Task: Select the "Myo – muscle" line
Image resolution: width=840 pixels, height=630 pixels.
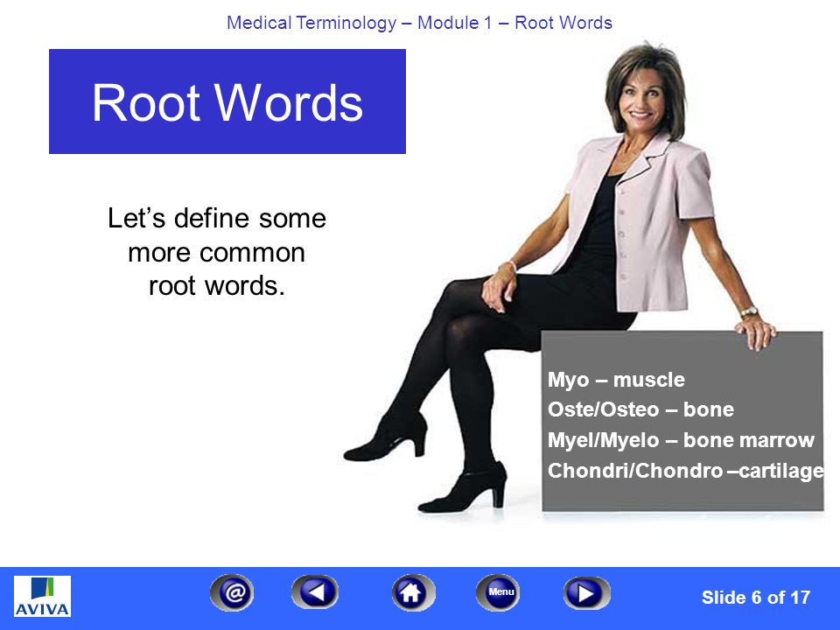Action: tap(616, 379)
